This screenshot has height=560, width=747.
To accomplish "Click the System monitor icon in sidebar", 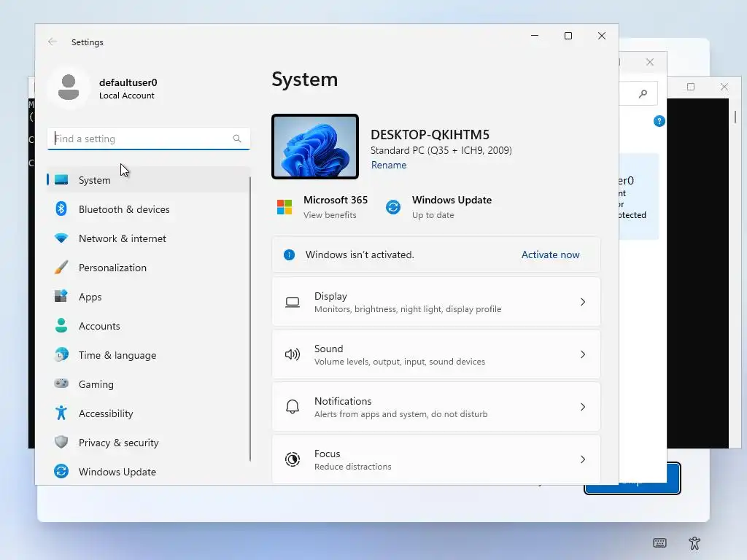I will click(x=61, y=180).
